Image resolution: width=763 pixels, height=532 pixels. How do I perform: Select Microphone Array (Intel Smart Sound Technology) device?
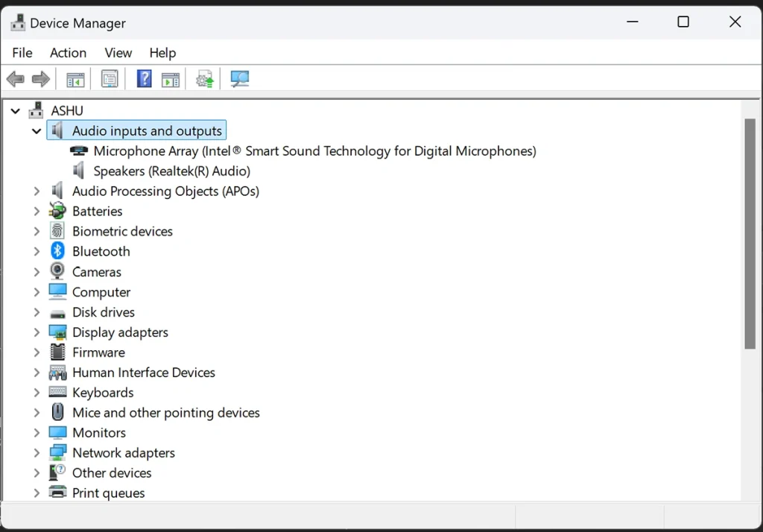point(315,151)
